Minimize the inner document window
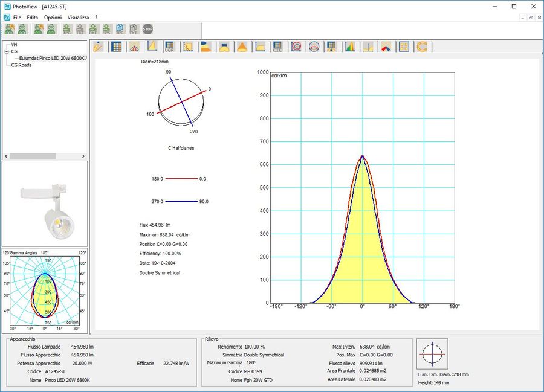The height and width of the screenshot is (392, 544). [522, 18]
